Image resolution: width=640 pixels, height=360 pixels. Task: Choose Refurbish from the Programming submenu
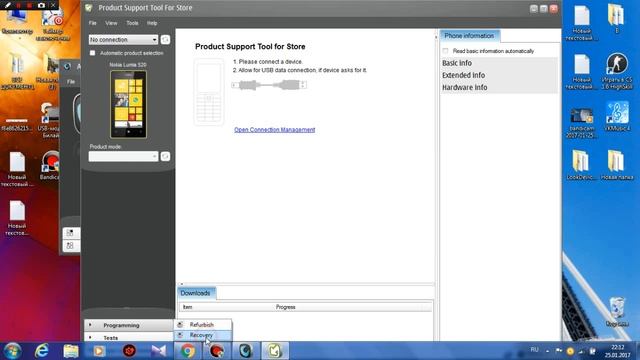tap(203, 325)
